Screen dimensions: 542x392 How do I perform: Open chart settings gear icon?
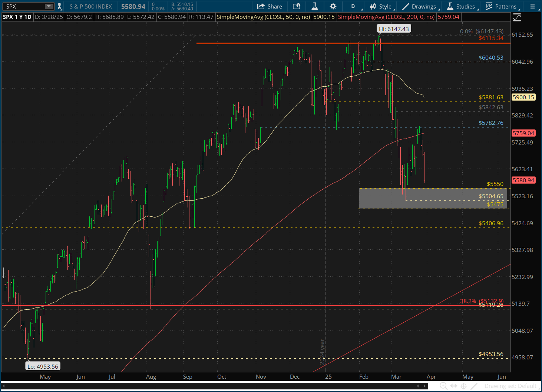tap(333, 6)
